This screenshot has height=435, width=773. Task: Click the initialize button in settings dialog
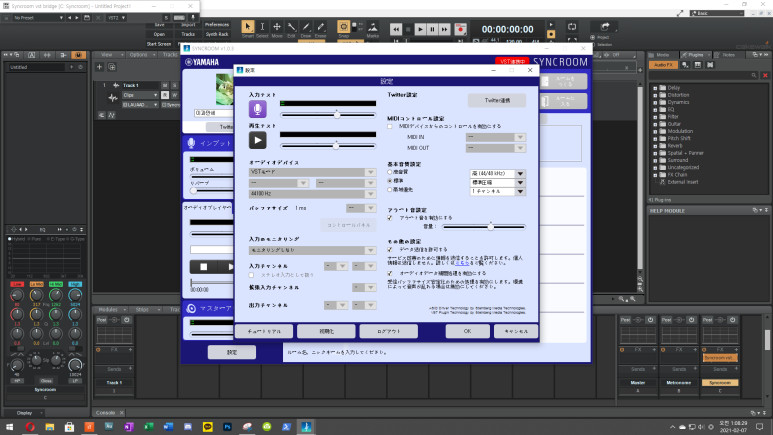click(326, 331)
